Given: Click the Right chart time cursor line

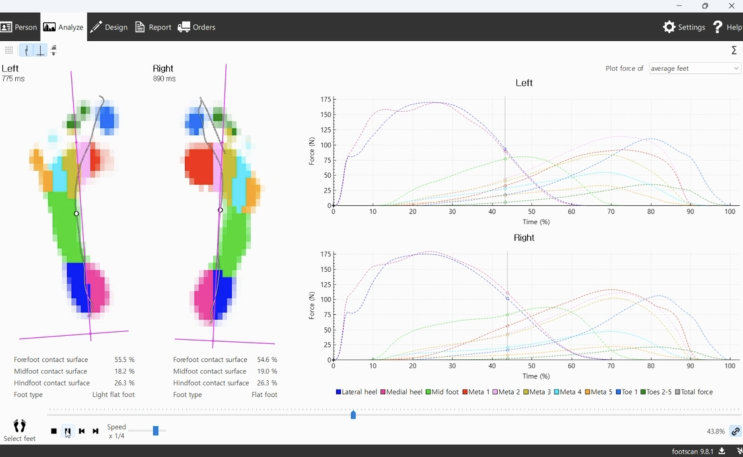Looking at the screenshot, I should click(507, 306).
